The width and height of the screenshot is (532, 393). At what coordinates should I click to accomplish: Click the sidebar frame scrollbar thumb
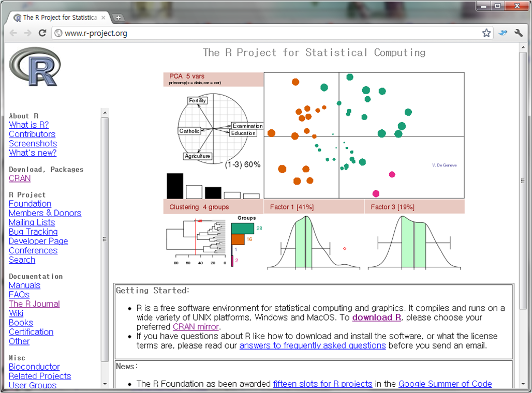click(105, 239)
